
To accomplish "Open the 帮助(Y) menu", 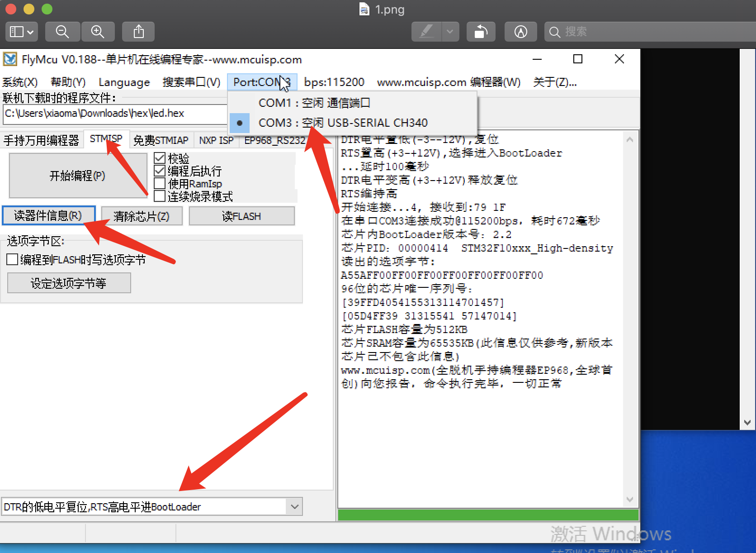I will click(68, 82).
